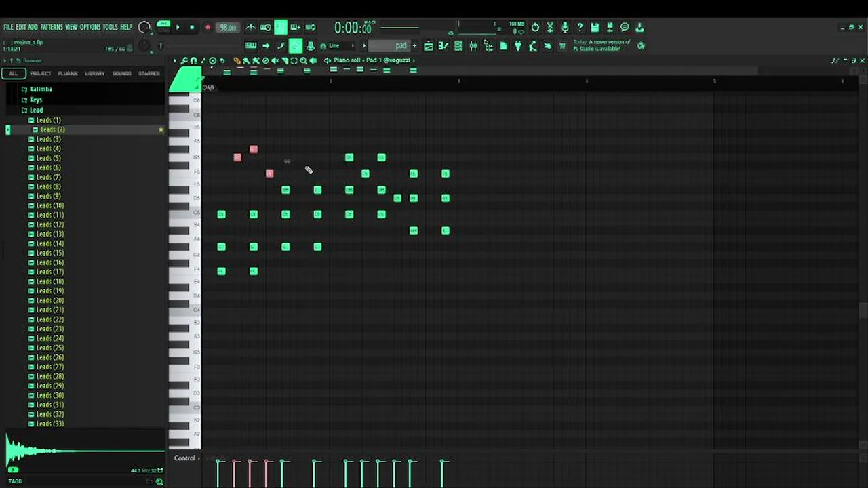The image size is (868, 488).
Task: Click the news globe icon
Action: click(x=642, y=46)
